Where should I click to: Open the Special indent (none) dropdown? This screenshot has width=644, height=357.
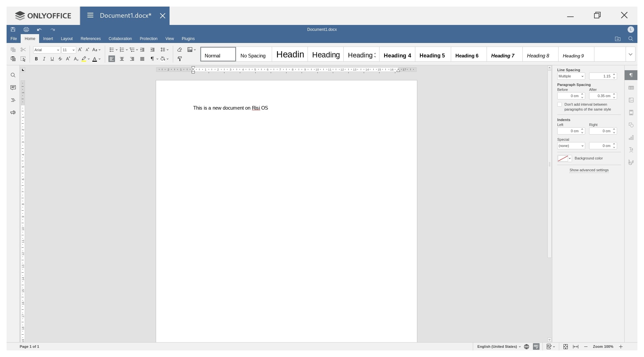tap(571, 146)
